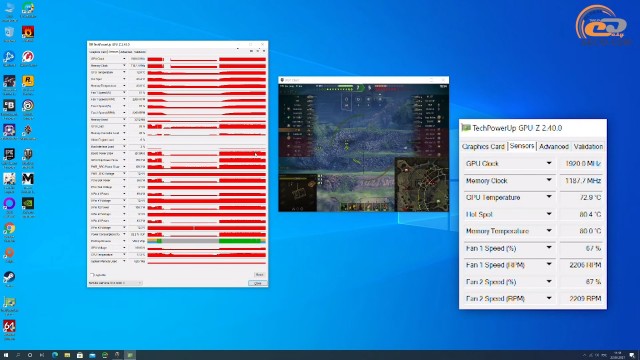Open Microsoft Edge from the taskbar

coord(55,355)
